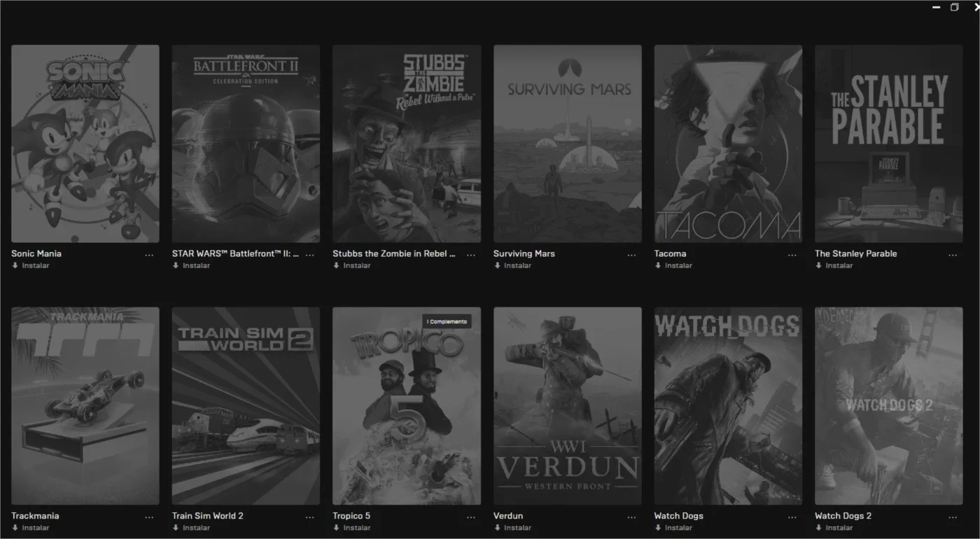Show more options for Train Sim World 2

(x=310, y=517)
